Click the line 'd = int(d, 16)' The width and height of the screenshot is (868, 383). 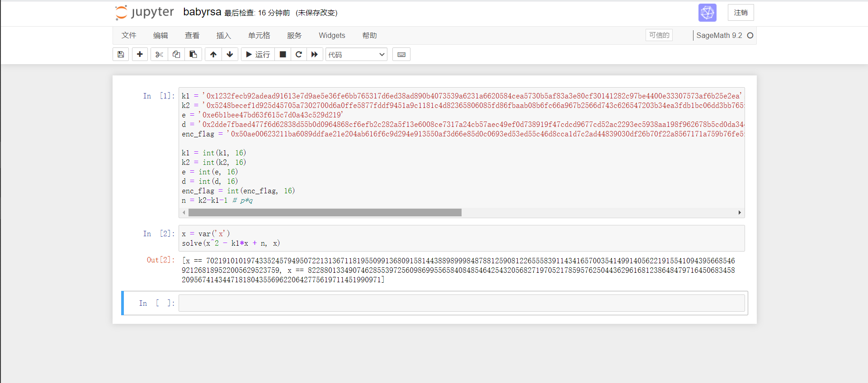[210, 181]
